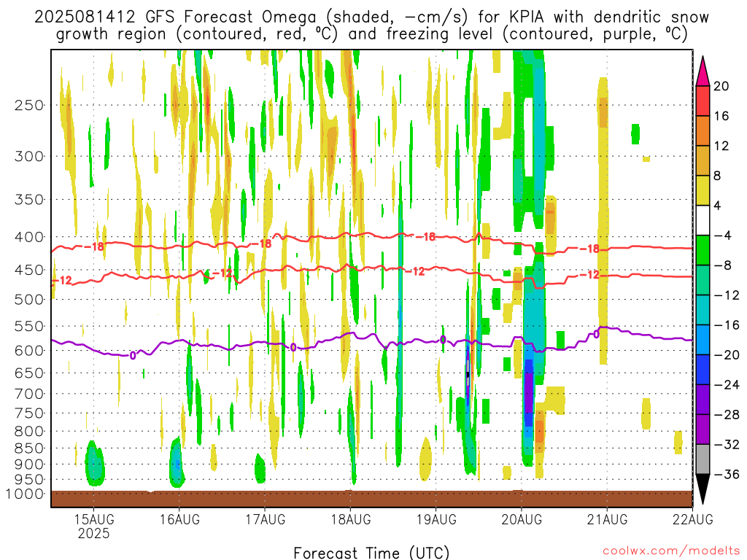The width and height of the screenshot is (747, 560).
Task: Select the colorbar tick label -20
Action: point(727,355)
